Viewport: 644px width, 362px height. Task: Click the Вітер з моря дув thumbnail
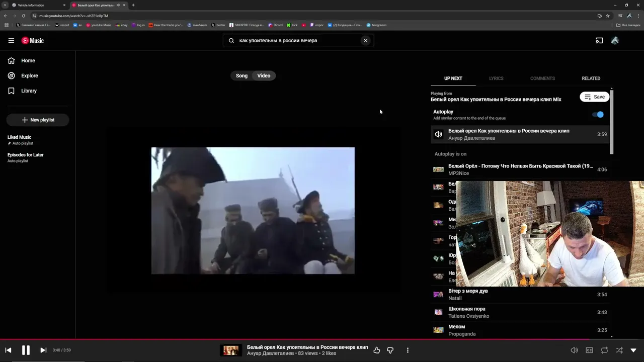438,295
